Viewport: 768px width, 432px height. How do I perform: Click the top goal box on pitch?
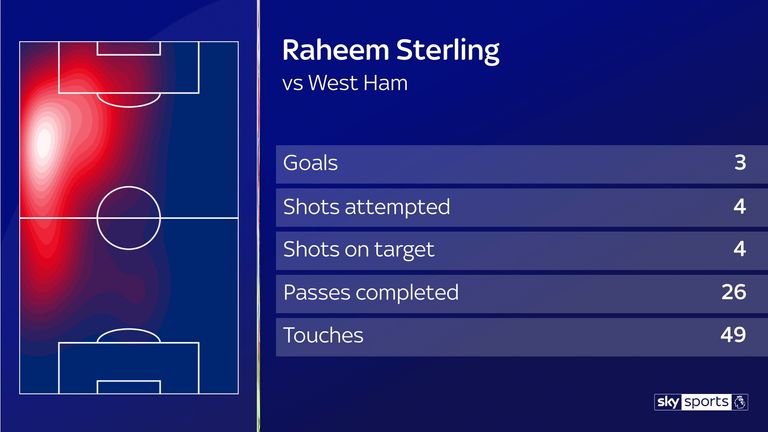point(128,48)
